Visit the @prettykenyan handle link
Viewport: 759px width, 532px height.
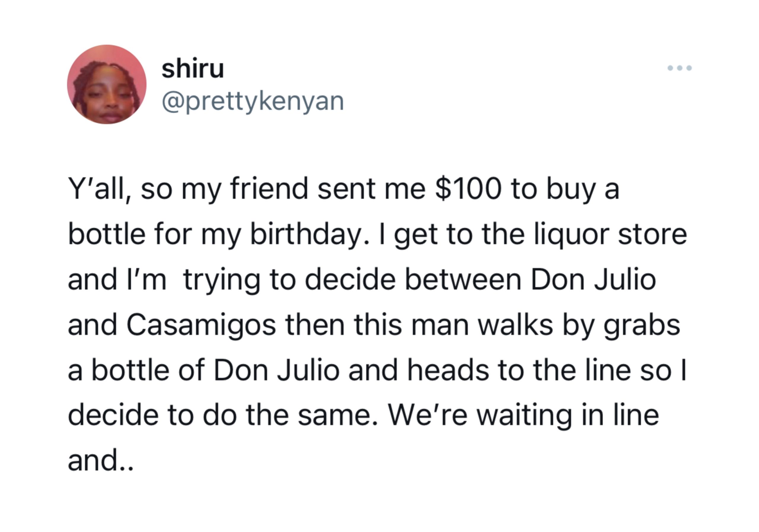point(253,101)
